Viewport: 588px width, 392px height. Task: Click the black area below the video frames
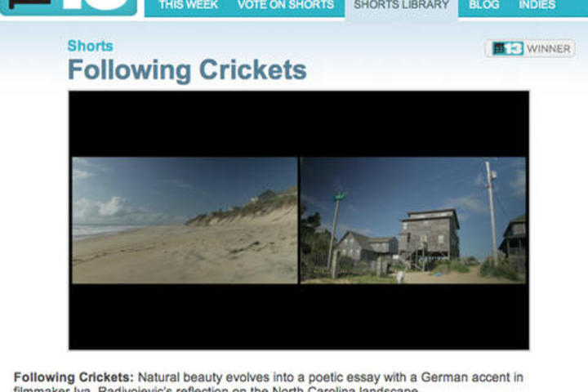[x=299, y=317]
